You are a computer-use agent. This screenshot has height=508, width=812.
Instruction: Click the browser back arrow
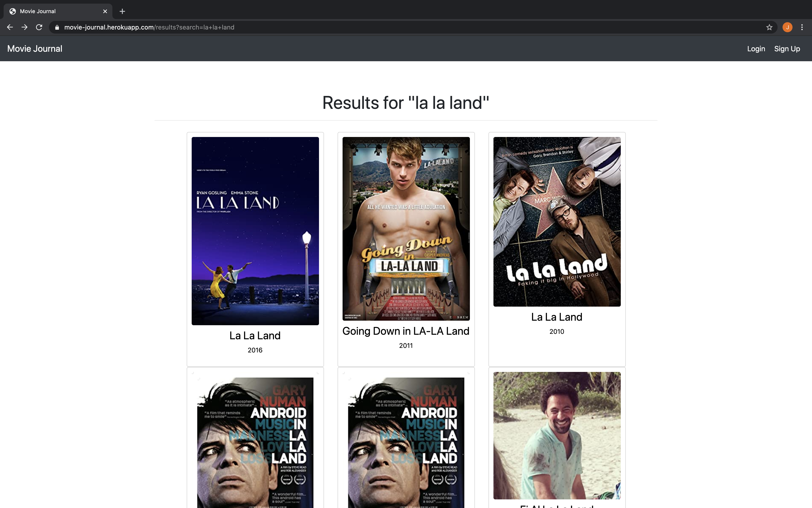[x=10, y=27]
